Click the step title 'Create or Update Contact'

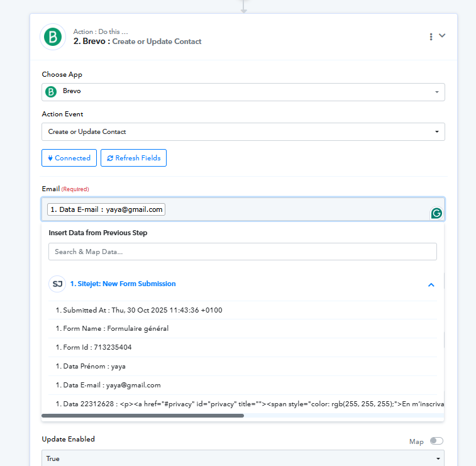tap(157, 42)
